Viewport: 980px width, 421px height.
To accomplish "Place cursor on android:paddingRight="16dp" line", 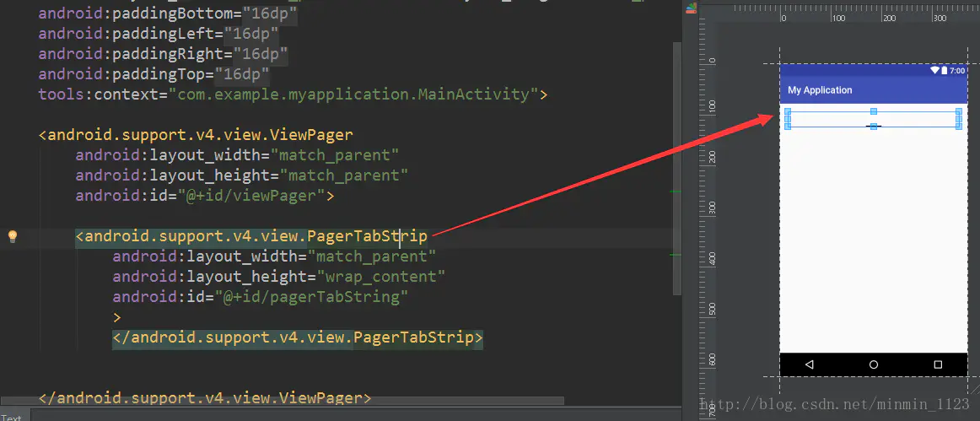I will pyautogui.click(x=163, y=54).
